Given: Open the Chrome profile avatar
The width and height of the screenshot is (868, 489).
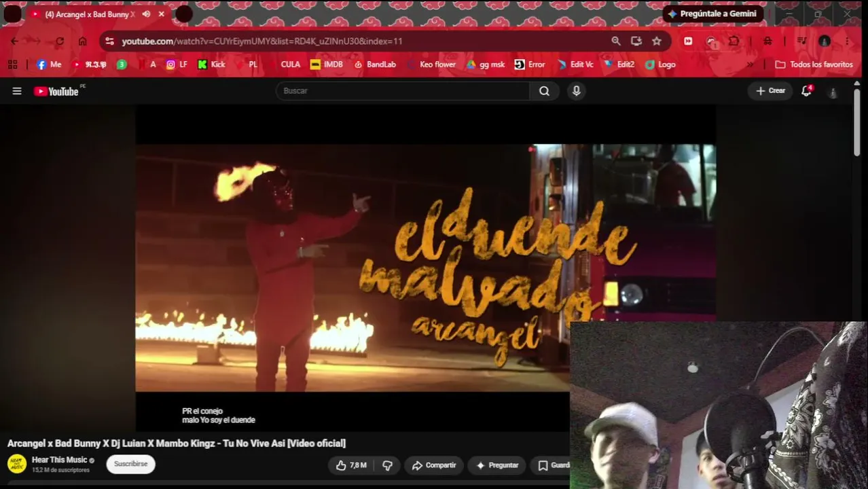Looking at the screenshot, I should pyautogui.click(x=825, y=41).
